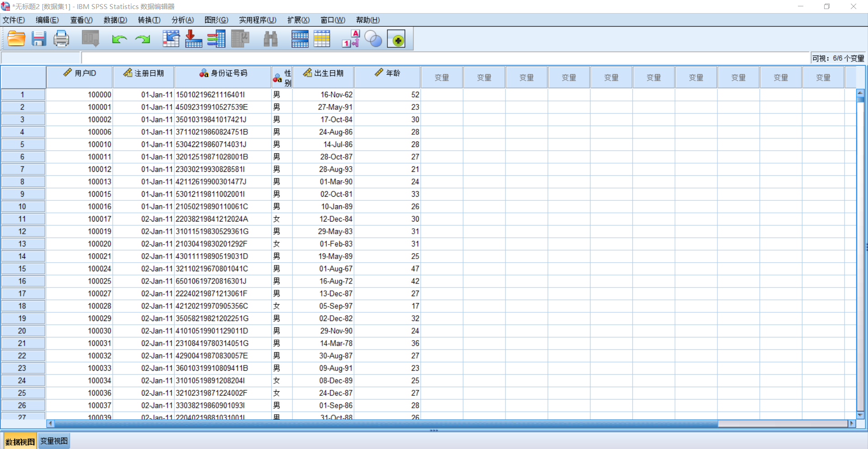Switch to the 变量视图 tab
Viewport: 868px width, 449px height.
coord(54,441)
